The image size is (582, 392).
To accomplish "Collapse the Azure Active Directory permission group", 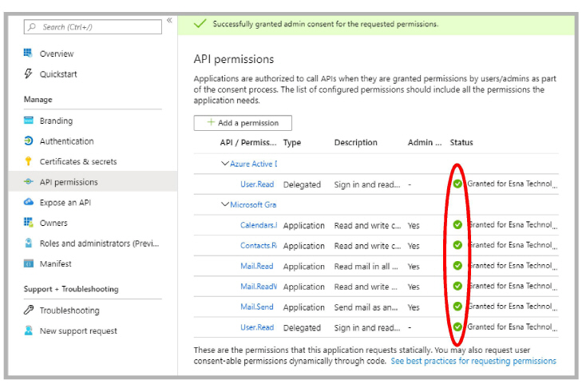I will (x=224, y=164).
